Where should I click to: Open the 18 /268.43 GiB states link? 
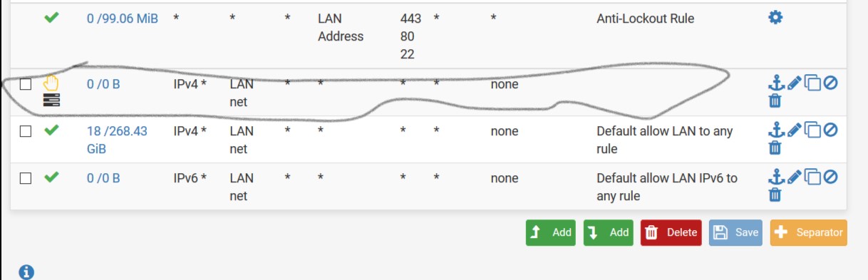(x=117, y=140)
